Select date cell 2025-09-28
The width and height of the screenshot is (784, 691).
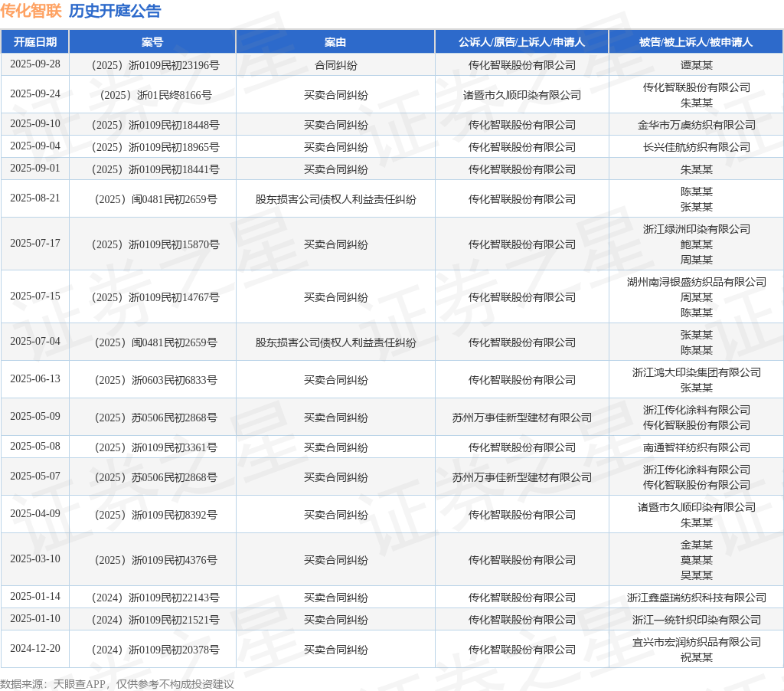point(35,64)
